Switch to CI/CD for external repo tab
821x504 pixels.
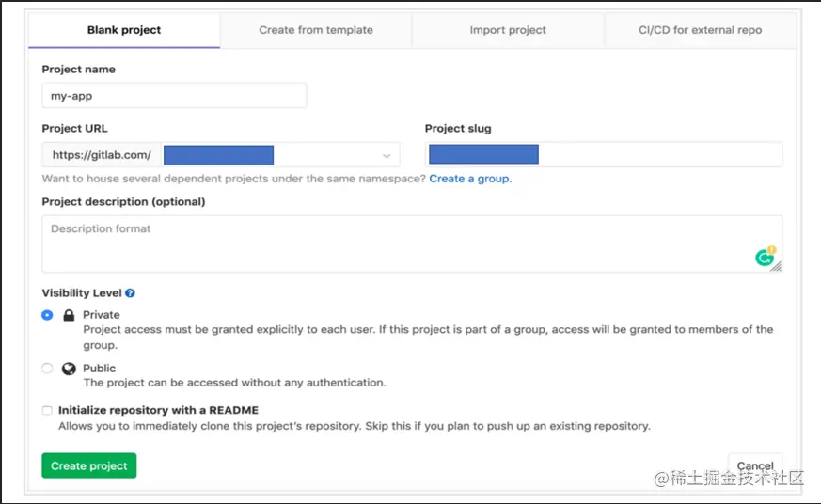[x=700, y=30]
